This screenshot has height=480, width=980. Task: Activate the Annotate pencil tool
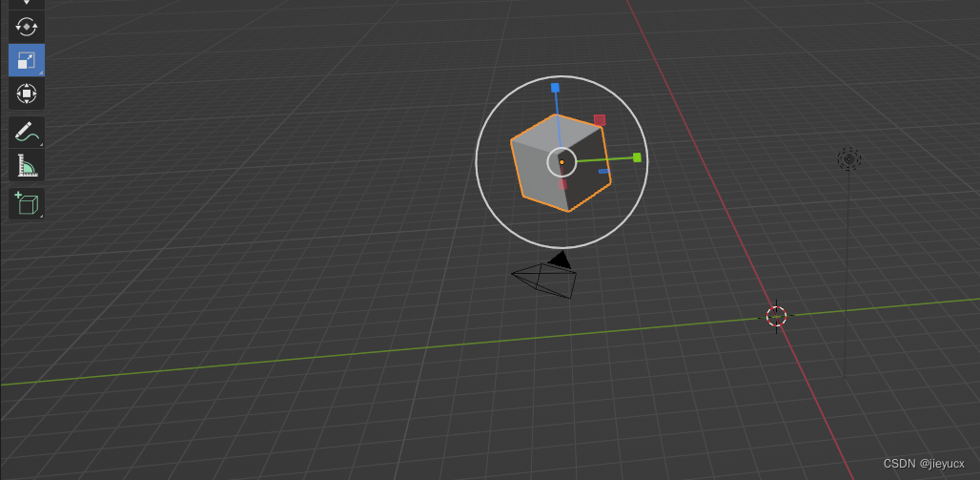click(27, 132)
